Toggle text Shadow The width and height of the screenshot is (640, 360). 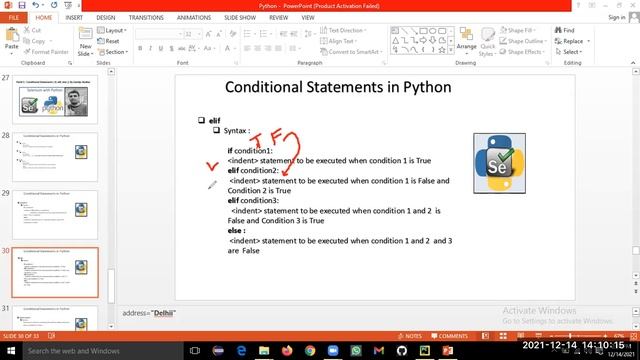[x=171, y=48]
